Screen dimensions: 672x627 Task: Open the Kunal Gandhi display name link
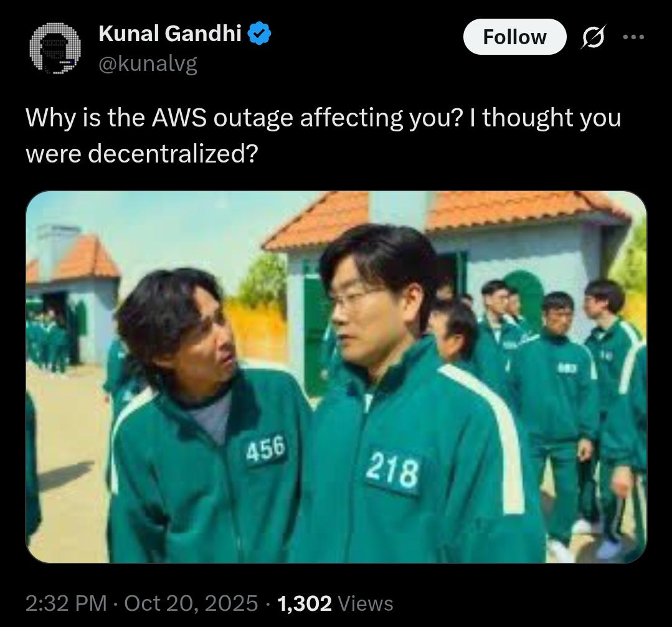170,34
